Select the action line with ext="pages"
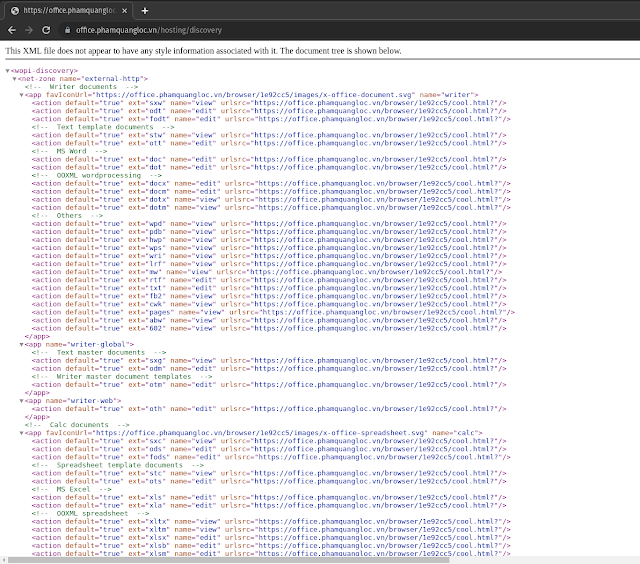640x564 pixels. (273, 312)
